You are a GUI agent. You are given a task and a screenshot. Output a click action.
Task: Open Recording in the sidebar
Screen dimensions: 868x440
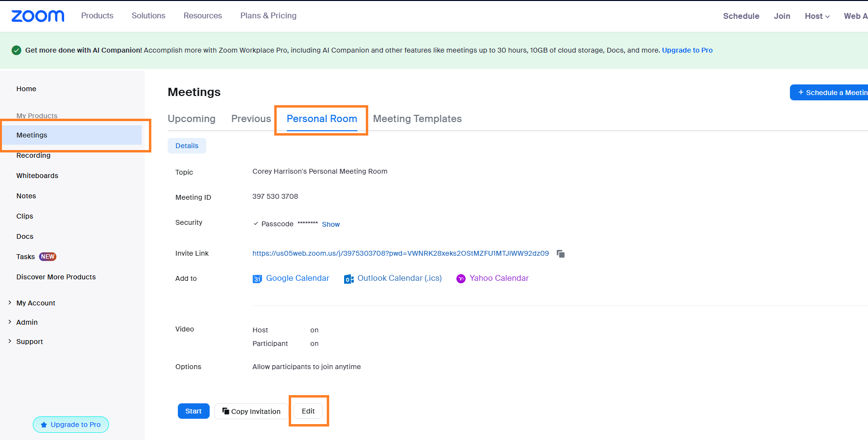(x=33, y=155)
